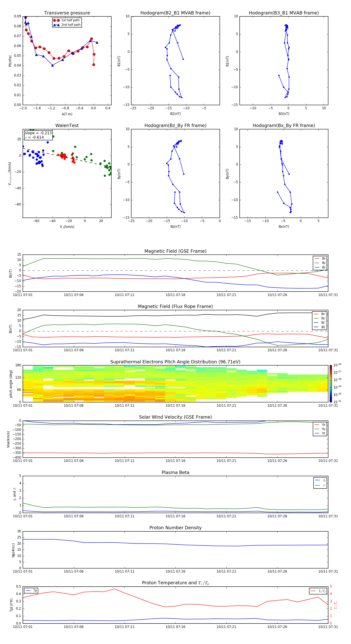Click the "A(T·m)" x-axis label
The image size is (351, 644).
point(67,114)
